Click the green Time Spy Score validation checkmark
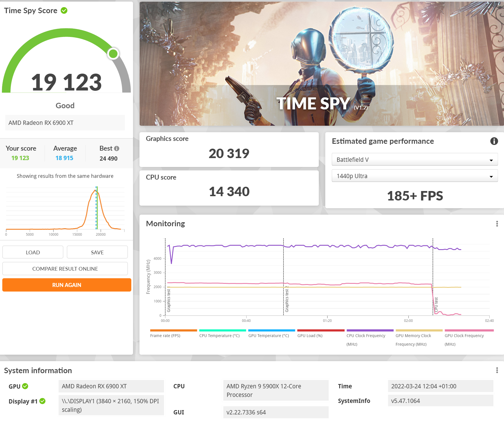This screenshot has height=425, width=504. pyautogui.click(x=64, y=11)
